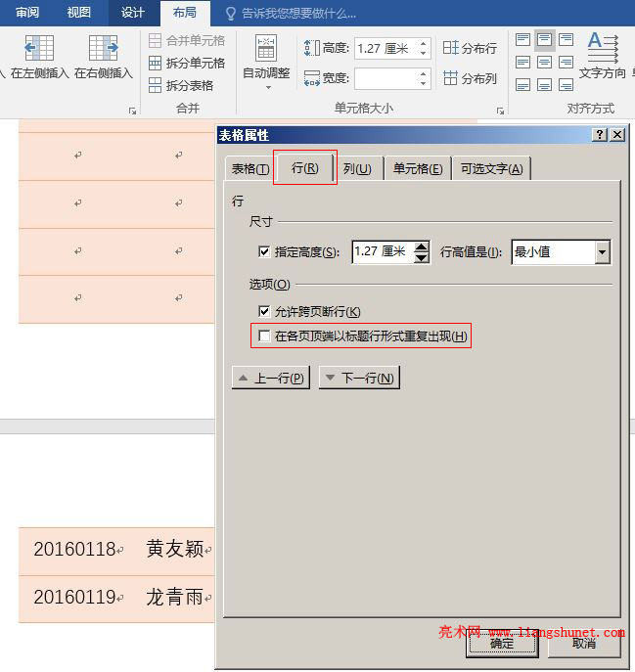Select the Align Center icon
The image size is (635, 672).
coord(545,63)
